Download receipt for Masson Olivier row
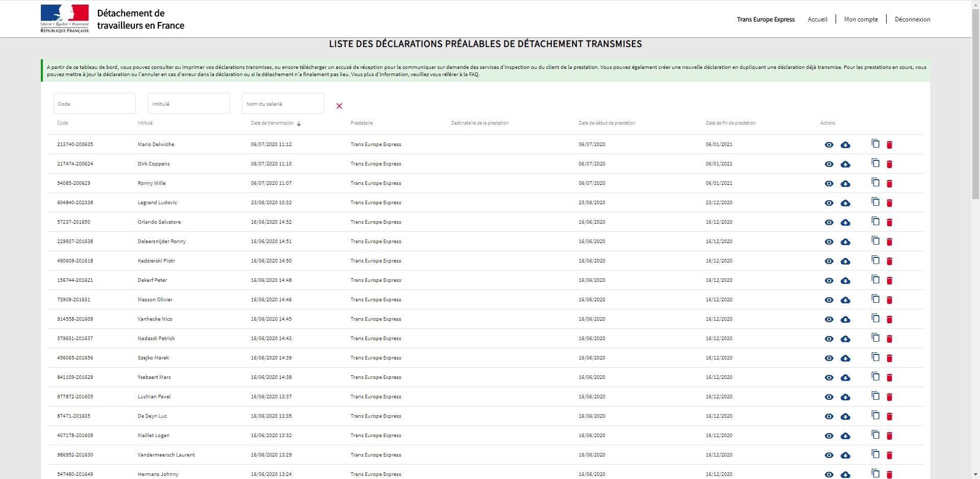 coord(845,300)
